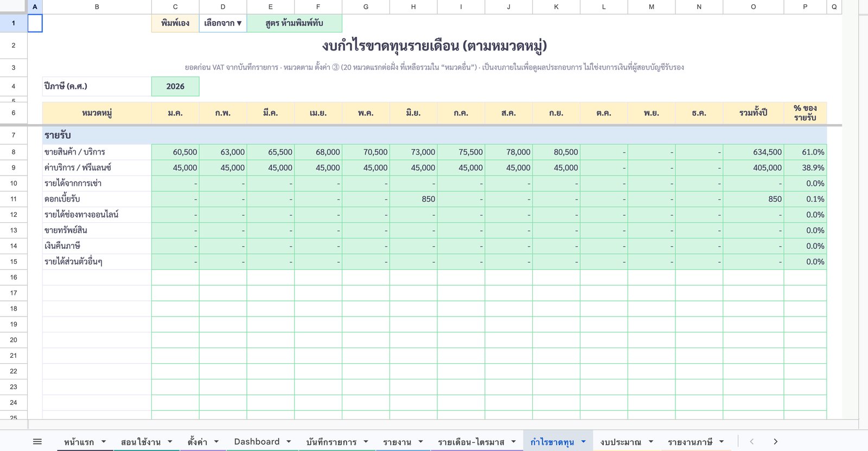868x451 pixels.
Task: Click the 61.0% revenue share cell
Action: click(x=805, y=152)
